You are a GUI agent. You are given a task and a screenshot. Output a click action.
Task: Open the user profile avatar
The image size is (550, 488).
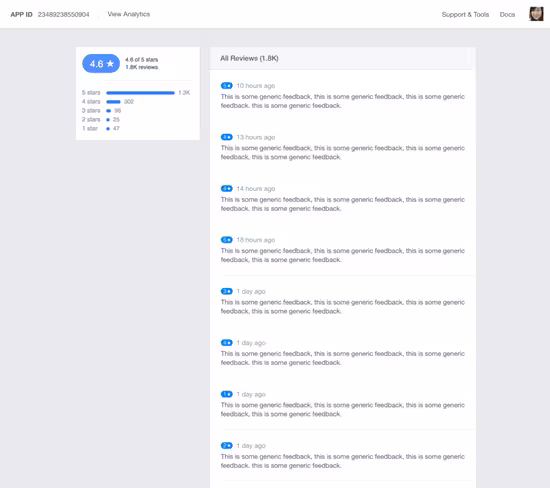pyautogui.click(x=536, y=14)
